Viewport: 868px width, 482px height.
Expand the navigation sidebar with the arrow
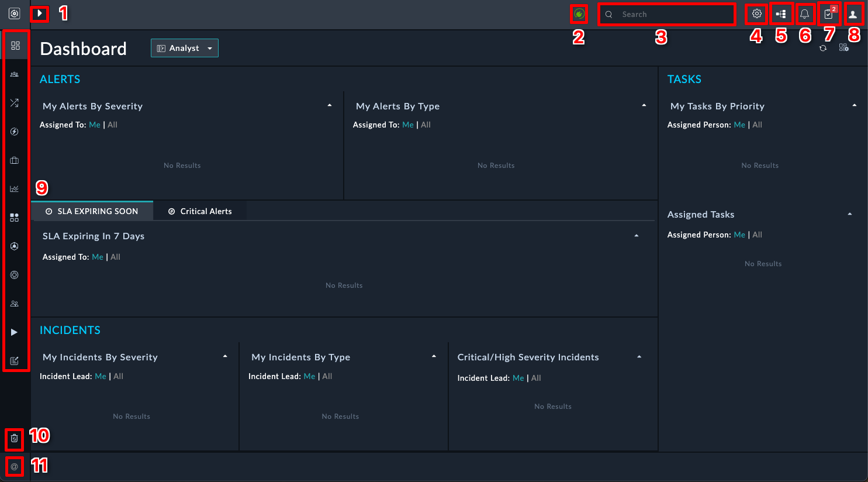point(39,13)
